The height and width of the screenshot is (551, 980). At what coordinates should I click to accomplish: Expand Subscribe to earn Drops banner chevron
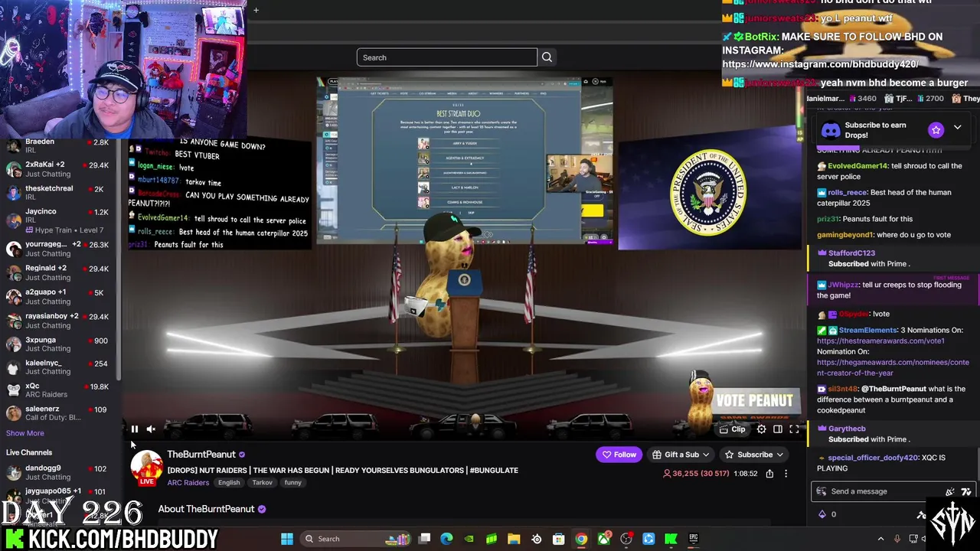957,128
